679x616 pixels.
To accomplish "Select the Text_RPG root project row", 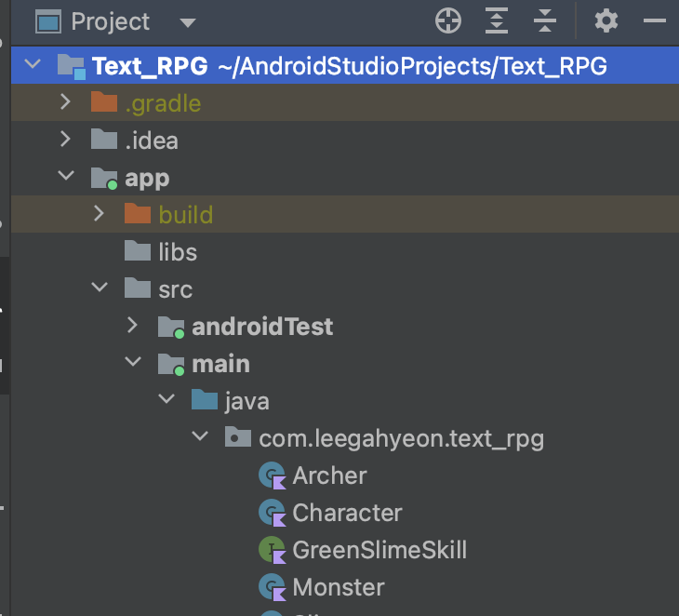I will pos(345,65).
